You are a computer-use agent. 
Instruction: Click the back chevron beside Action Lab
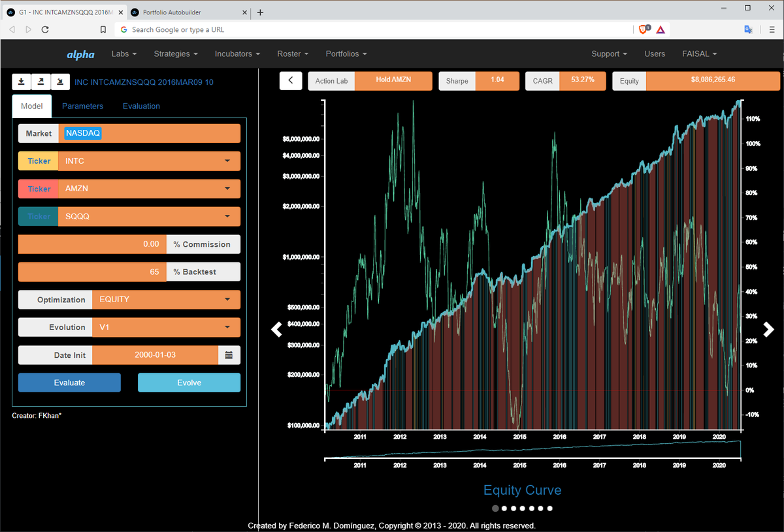click(291, 80)
